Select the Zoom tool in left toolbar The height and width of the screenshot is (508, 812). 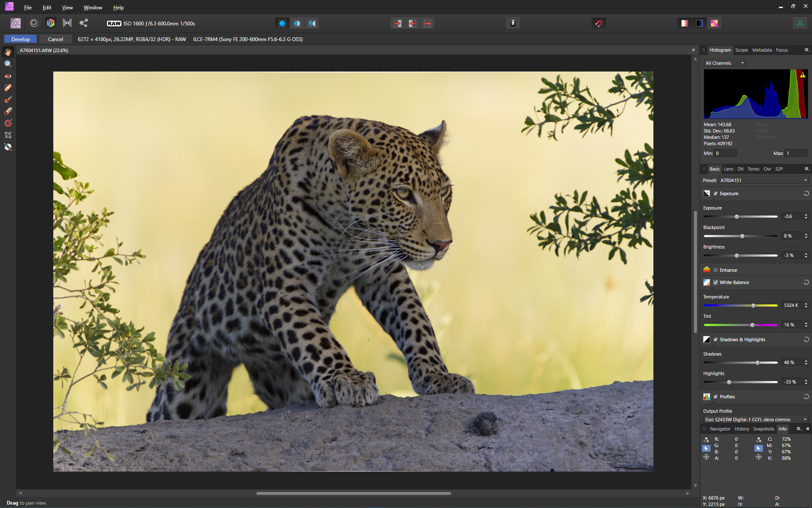[x=8, y=64]
